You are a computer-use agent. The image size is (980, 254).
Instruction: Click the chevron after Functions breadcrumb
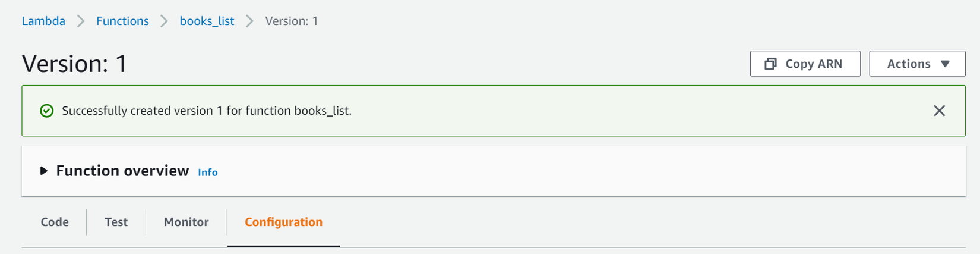(165, 21)
